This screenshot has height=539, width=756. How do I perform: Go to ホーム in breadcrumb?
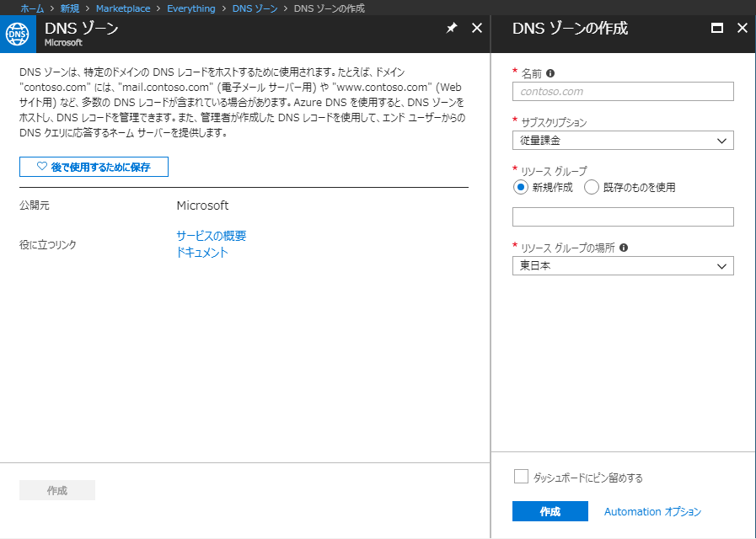point(32,8)
